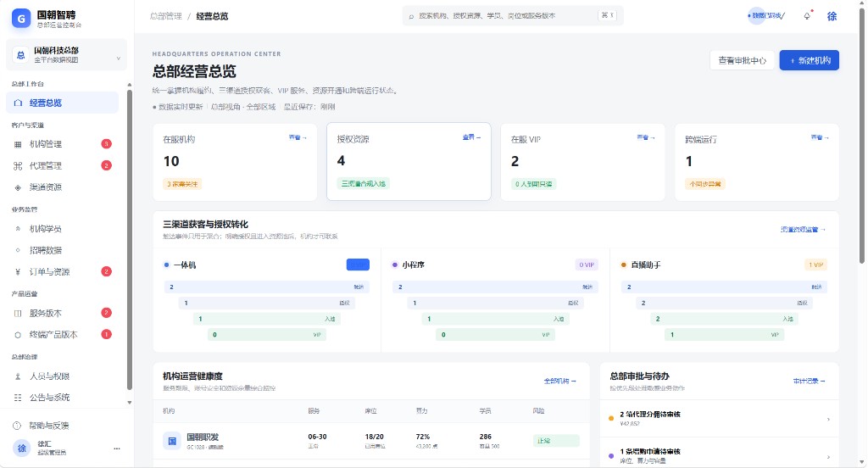Click the view link on 跨端运行 card
Image resolution: width=868 pixels, height=468 pixels.
coord(820,137)
